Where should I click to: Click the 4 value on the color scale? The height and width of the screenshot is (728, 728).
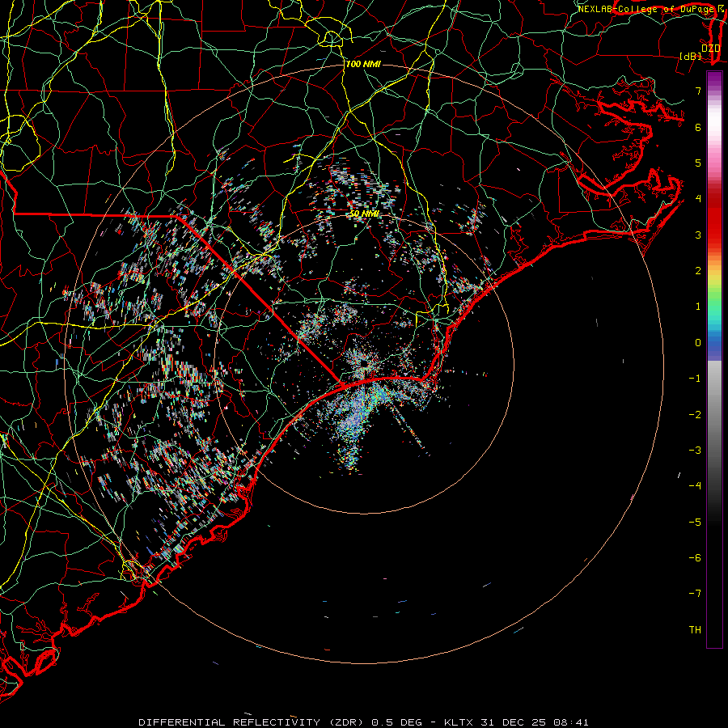(698, 199)
